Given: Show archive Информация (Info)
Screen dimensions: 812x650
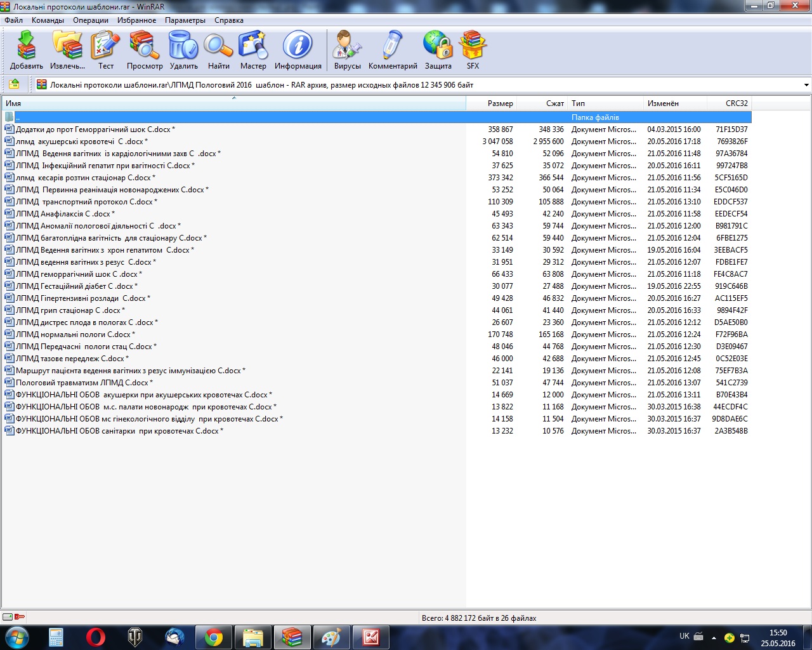Looking at the screenshot, I should pyautogui.click(x=298, y=50).
